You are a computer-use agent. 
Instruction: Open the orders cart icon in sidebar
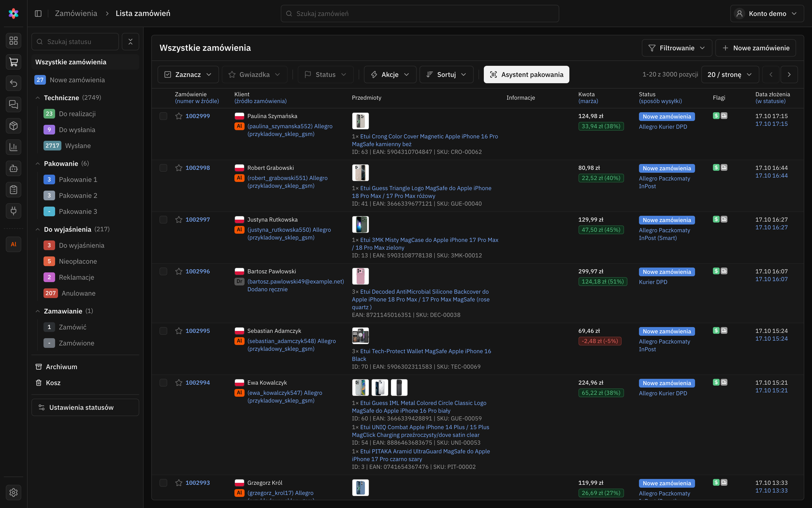tap(14, 62)
